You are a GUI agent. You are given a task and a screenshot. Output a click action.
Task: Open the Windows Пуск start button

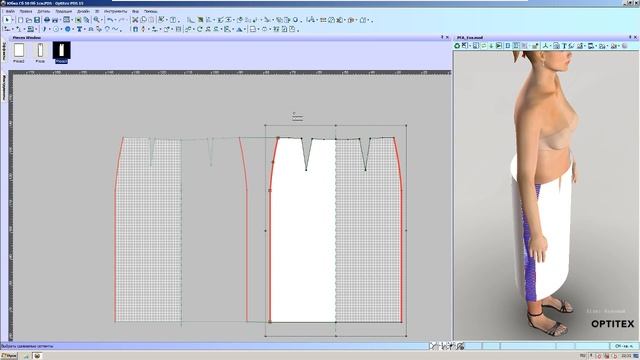coord(9,356)
